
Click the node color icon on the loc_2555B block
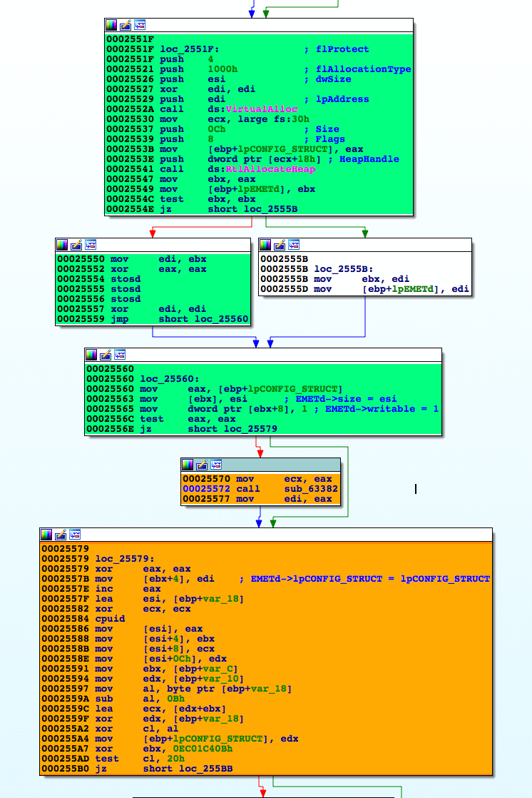(265, 245)
